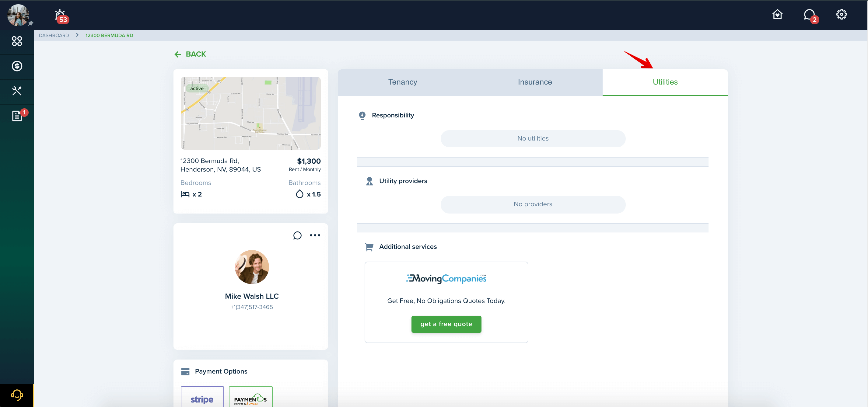Open the payments dollar icon in sidebar

[x=17, y=66]
